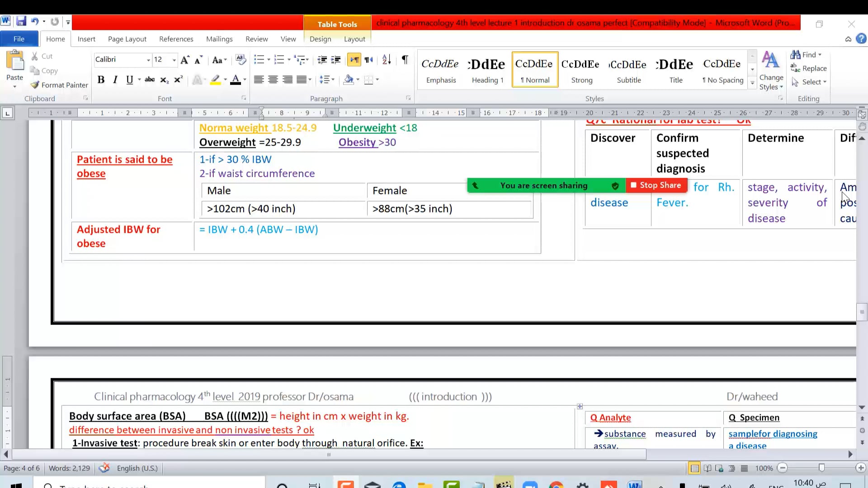Click the Save floppy disk icon
The height and width of the screenshot is (488, 868).
coord(21,21)
